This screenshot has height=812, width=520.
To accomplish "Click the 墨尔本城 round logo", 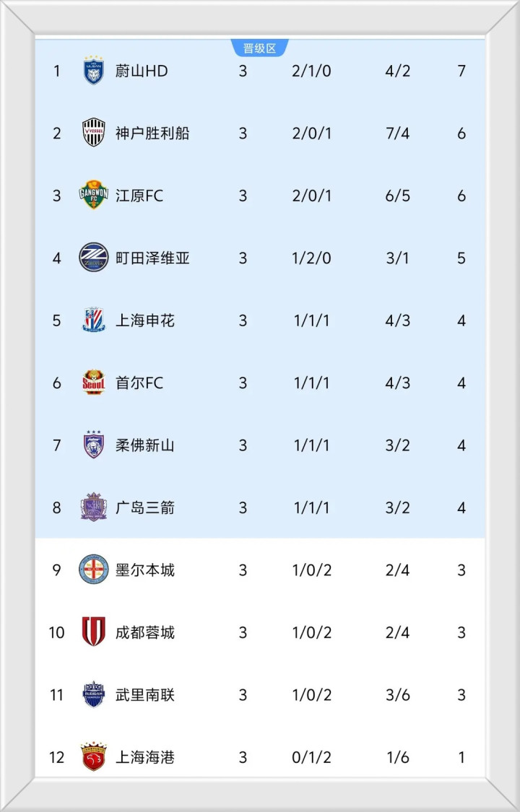I will pyautogui.click(x=93, y=569).
